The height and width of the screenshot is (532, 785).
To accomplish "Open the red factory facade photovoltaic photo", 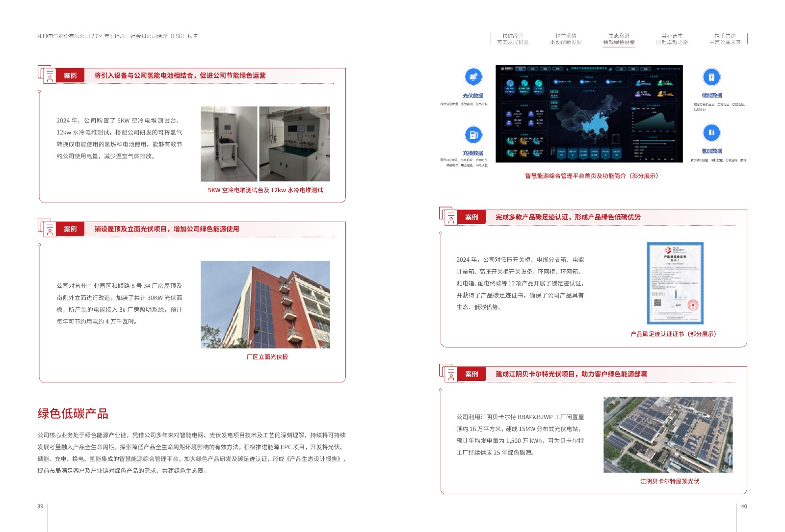I will click(x=265, y=304).
